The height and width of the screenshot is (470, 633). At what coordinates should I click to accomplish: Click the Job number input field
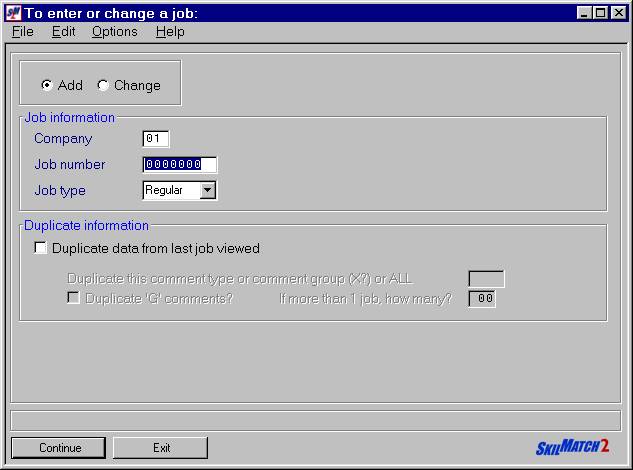point(180,164)
